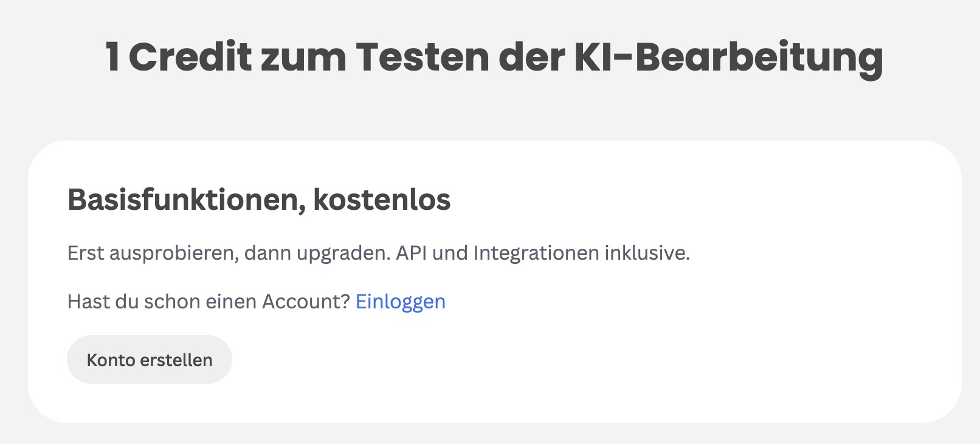Click the word "Integrationen" in the description
This screenshot has height=444, width=980.
pyautogui.click(x=536, y=253)
